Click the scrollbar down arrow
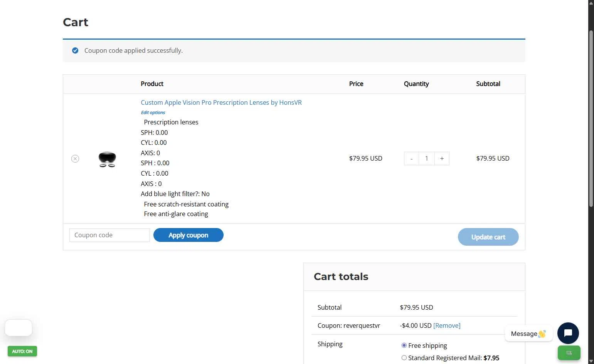Screen dimensions: 594x364 pos(591,361)
